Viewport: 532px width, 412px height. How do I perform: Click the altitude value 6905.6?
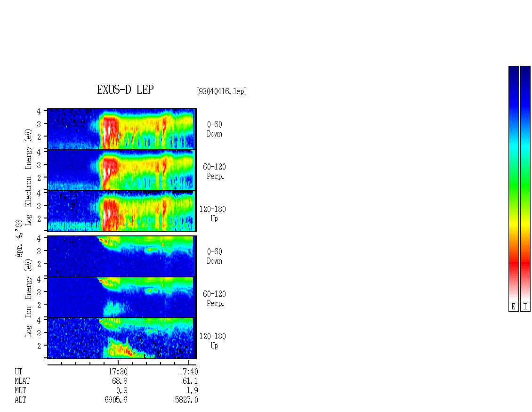coord(116,400)
